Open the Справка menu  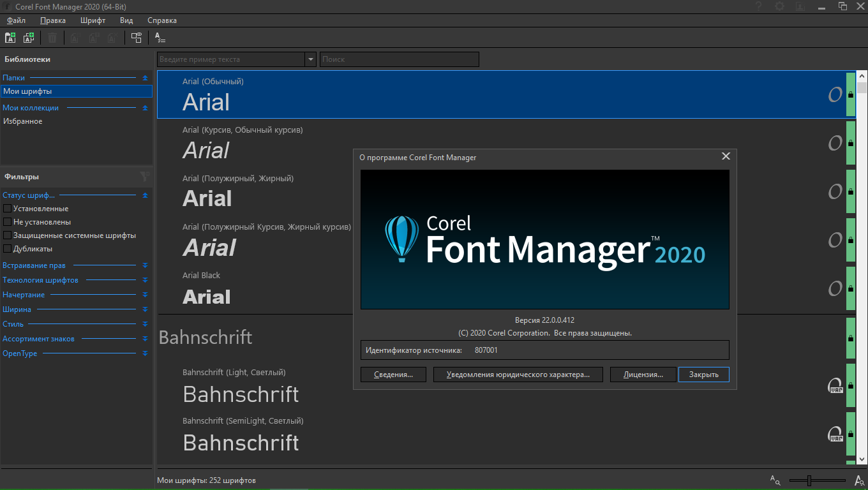pyautogui.click(x=162, y=20)
